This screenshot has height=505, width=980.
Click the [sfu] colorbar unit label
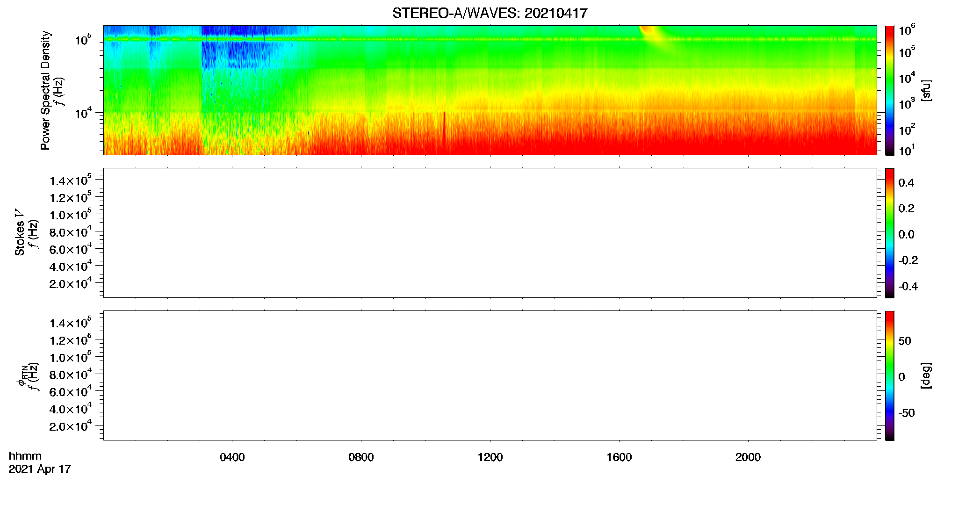pos(926,90)
